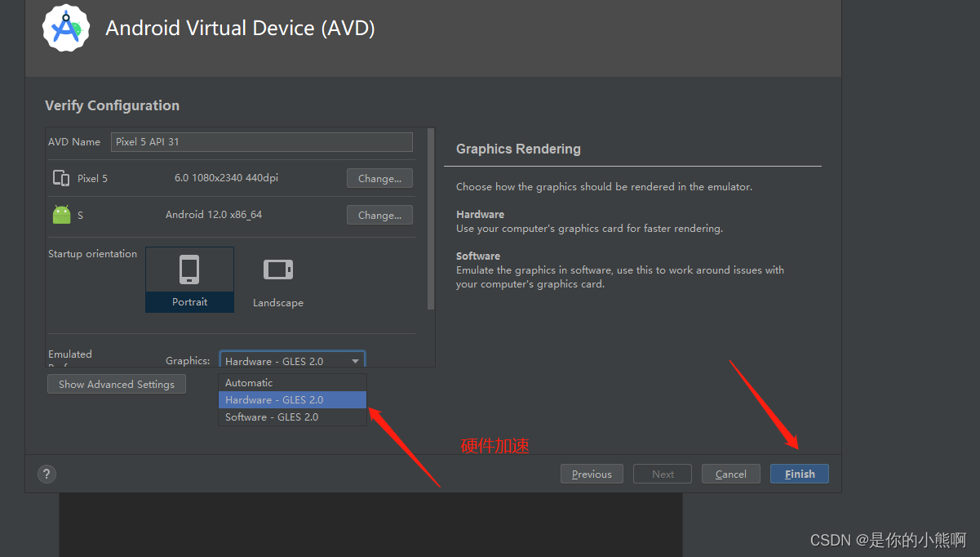Viewport: 980px width, 557px height.
Task: Click the configuration panel vertical scrollbar
Action: (x=432, y=219)
